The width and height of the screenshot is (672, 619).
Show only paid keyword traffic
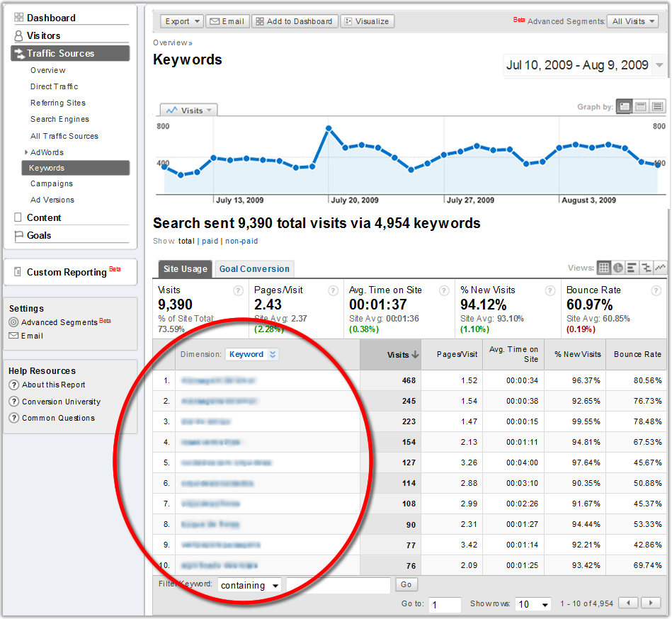tap(210, 242)
